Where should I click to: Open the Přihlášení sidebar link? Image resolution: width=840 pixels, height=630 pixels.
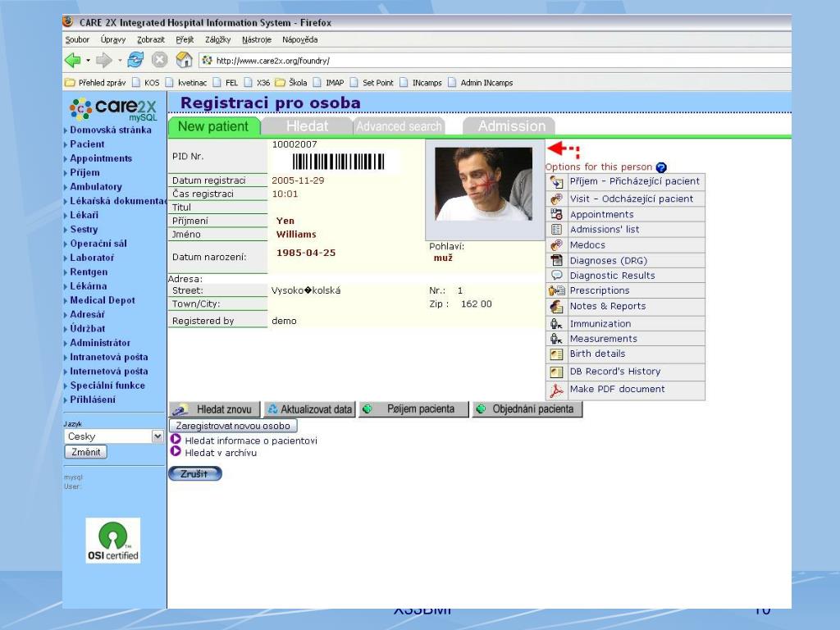pos(93,399)
